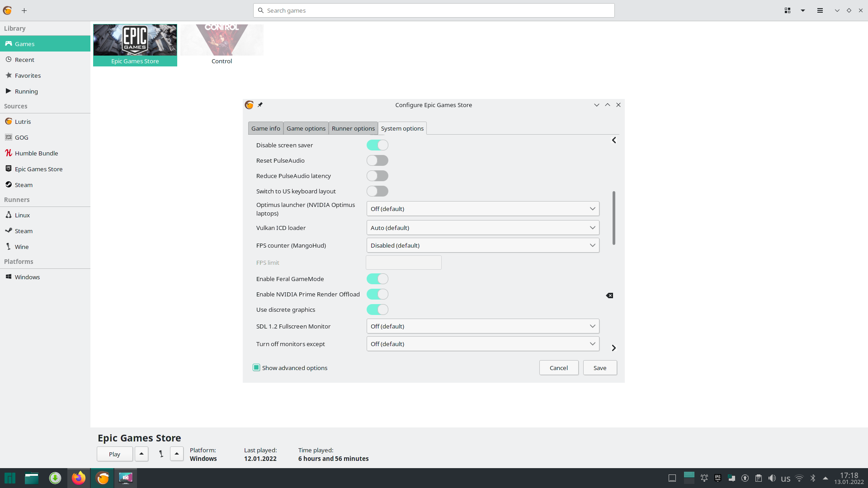The width and height of the screenshot is (868, 488).
Task: Expand the FPS counter MangoHud dropdown
Action: [x=592, y=245]
